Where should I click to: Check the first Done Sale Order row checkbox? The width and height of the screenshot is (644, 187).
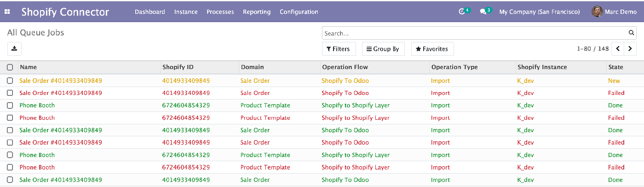point(10,130)
